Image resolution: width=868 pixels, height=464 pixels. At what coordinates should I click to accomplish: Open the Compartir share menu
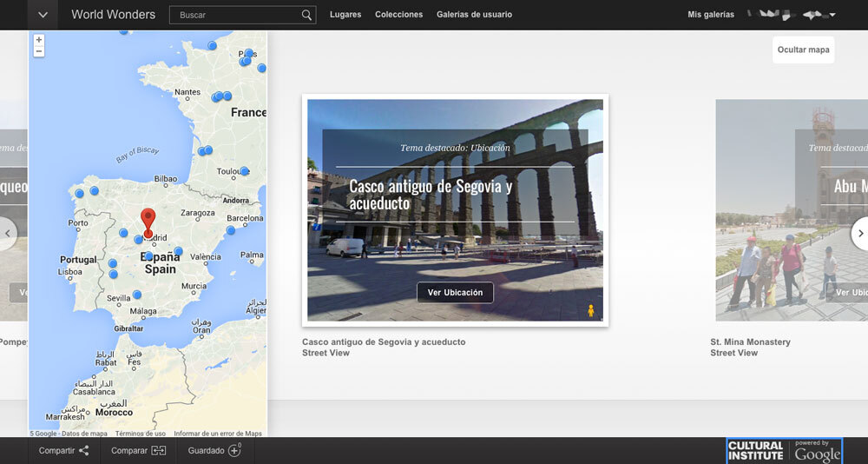[63, 451]
